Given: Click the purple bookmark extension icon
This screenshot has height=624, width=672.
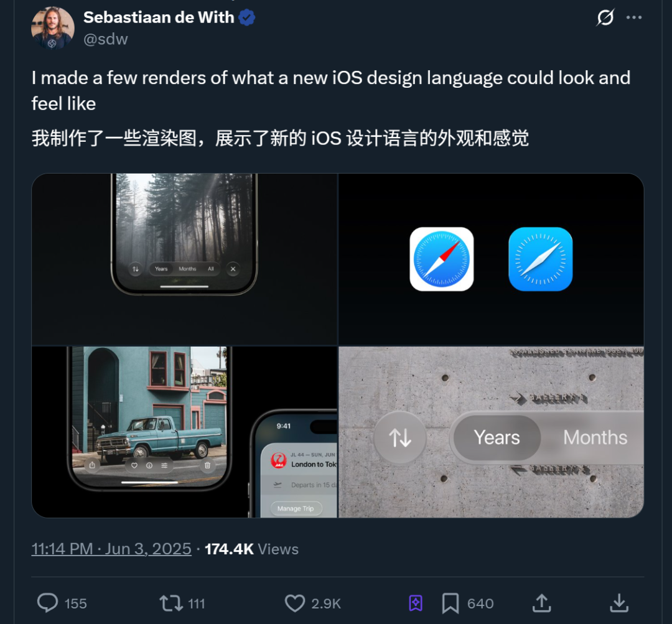Looking at the screenshot, I should coord(416,603).
